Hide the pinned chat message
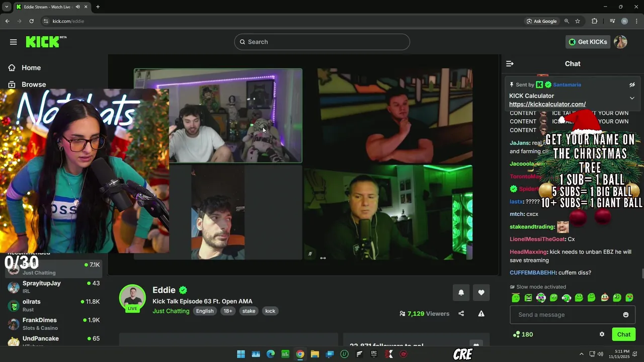The image size is (644, 362). pyautogui.click(x=632, y=84)
